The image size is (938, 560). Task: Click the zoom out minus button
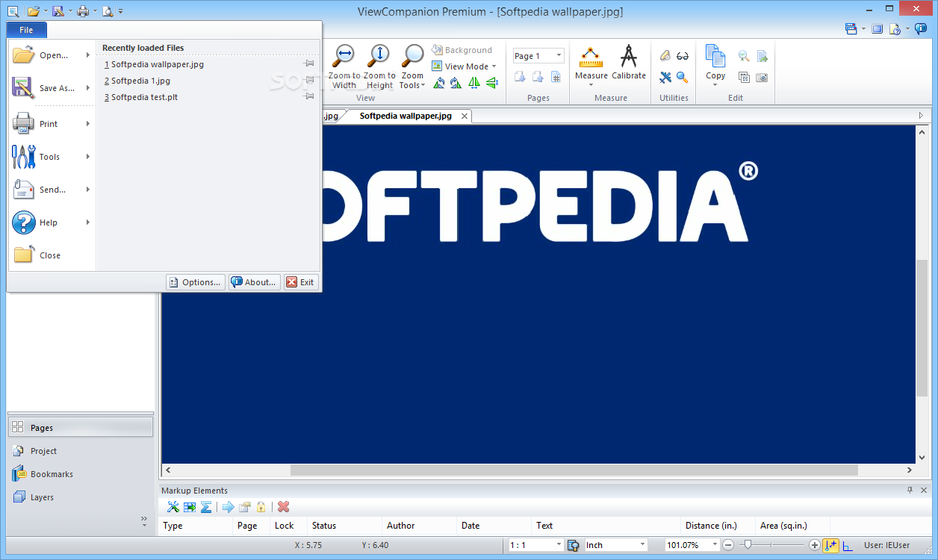pos(728,545)
